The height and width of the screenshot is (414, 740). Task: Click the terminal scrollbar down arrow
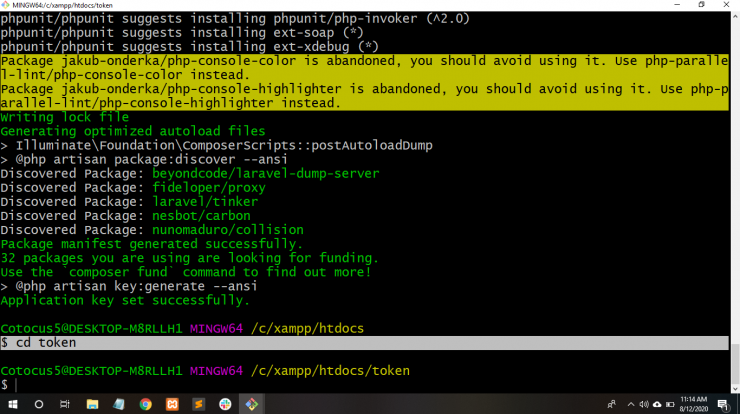[x=735, y=389]
